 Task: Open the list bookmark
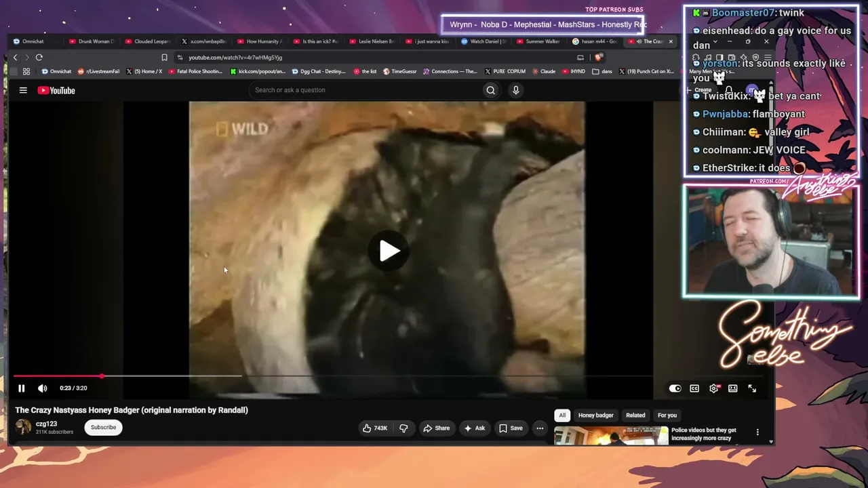point(365,71)
